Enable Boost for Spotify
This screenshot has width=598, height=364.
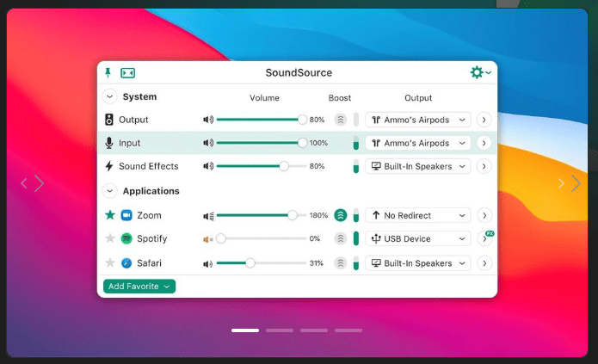tap(340, 238)
